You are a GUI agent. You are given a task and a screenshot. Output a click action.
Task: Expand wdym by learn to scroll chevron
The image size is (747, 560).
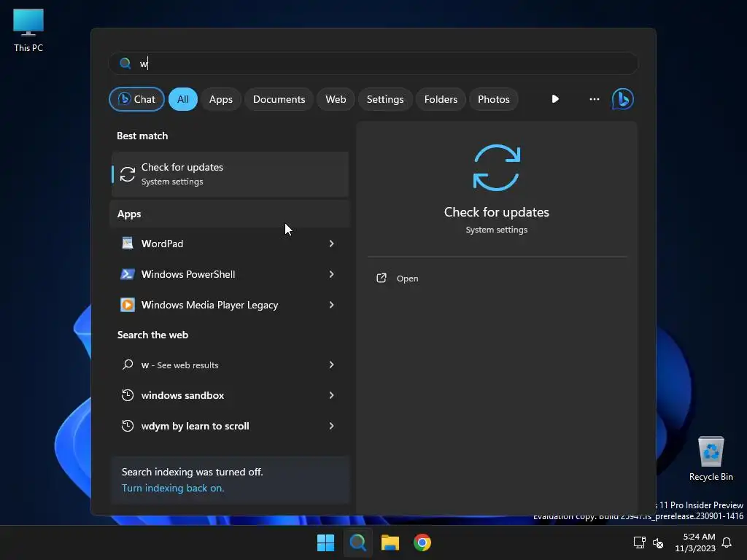tap(332, 426)
